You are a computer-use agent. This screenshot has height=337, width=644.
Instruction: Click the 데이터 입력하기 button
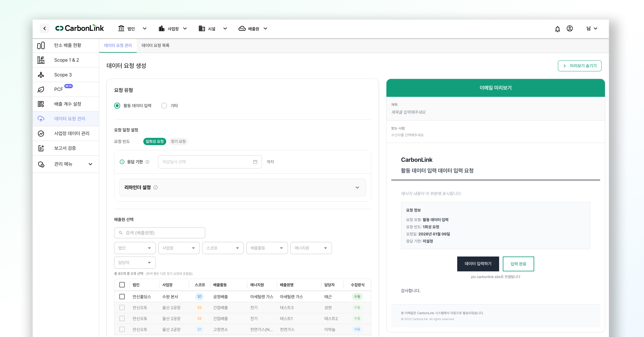click(478, 264)
